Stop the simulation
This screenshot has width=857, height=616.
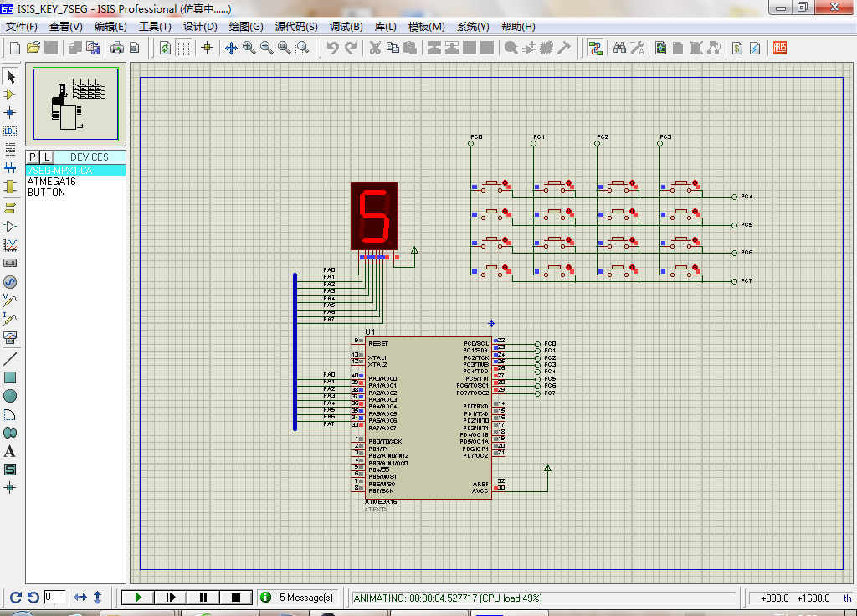[236, 598]
